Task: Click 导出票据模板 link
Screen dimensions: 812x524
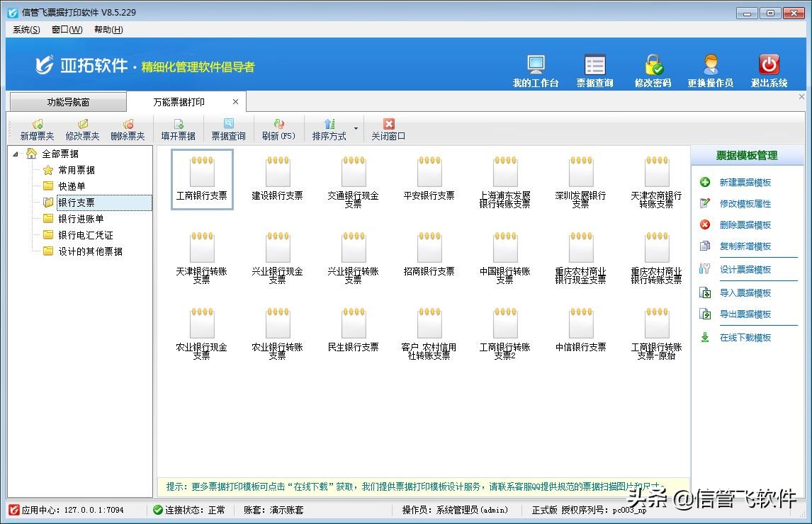Action: pos(745,314)
